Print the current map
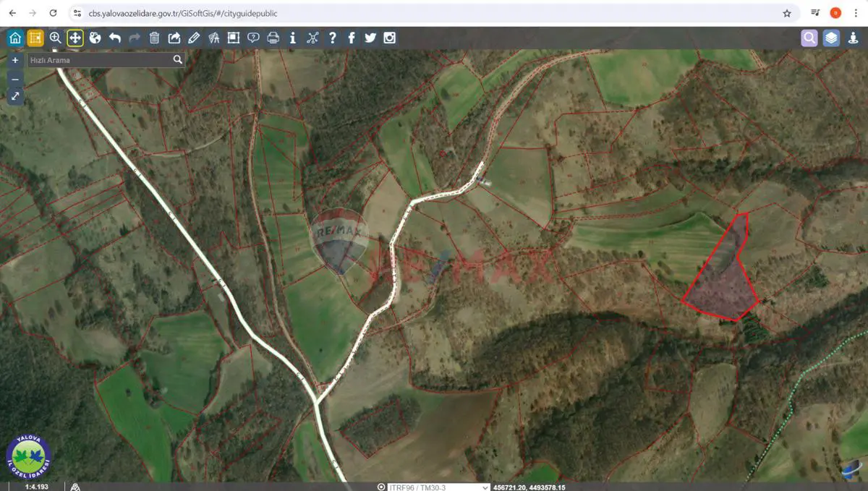This screenshot has height=491, width=868. [273, 38]
